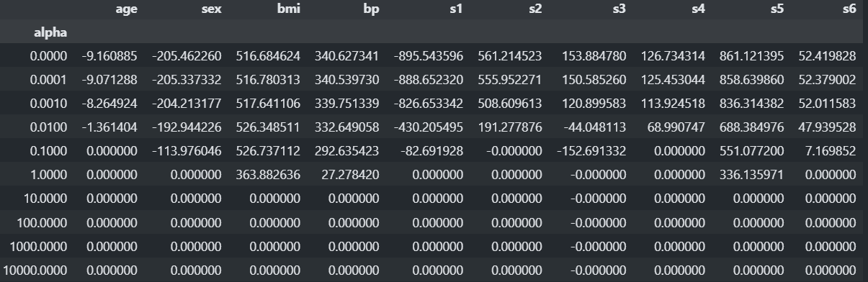Select the bmi column header
This screenshot has width=868, height=282.
click(x=288, y=9)
